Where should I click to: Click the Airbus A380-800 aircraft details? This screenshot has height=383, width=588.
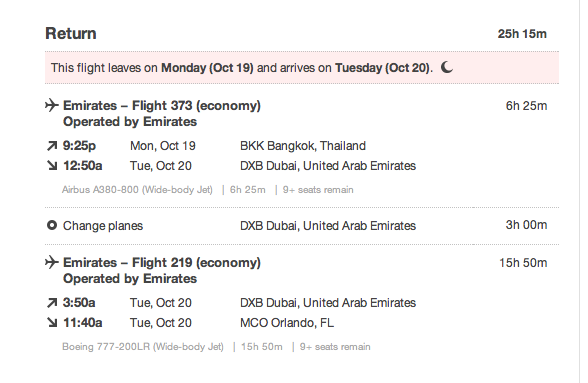point(137,190)
